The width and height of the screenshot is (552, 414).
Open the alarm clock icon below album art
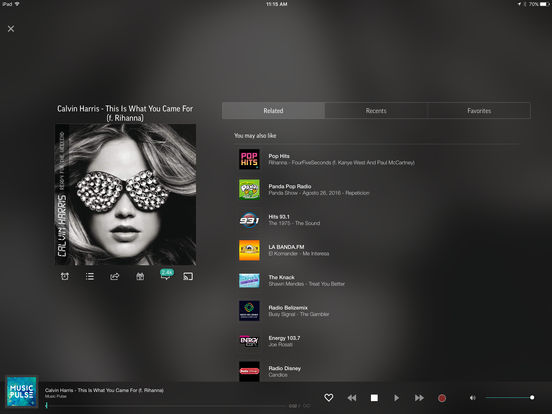pyautogui.click(x=65, y=276)
